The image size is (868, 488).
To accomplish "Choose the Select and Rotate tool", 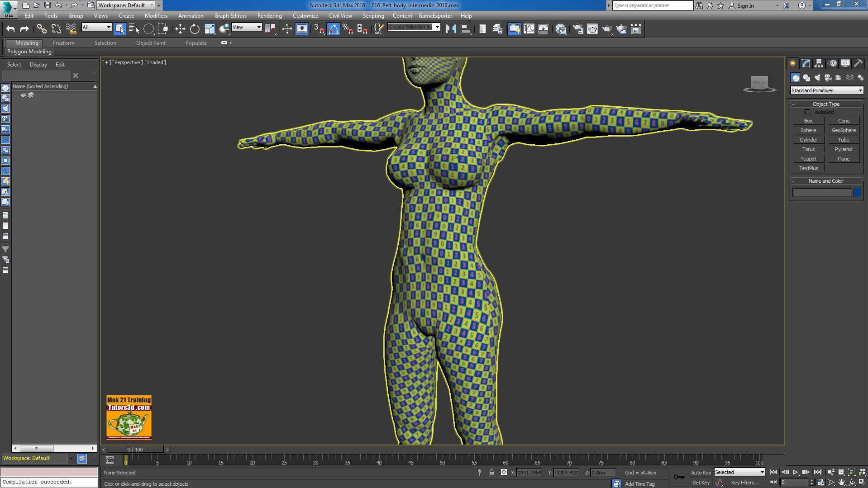I will point(195,29).
